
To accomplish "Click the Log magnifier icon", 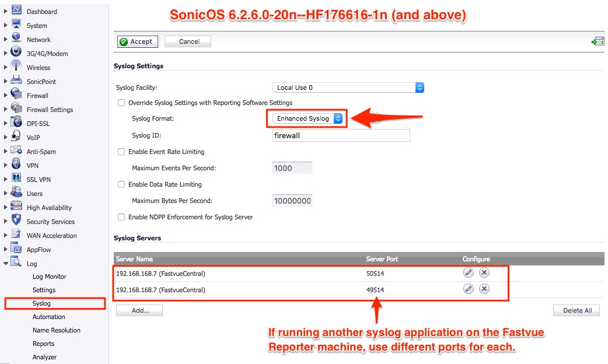I will pos(16,262).
